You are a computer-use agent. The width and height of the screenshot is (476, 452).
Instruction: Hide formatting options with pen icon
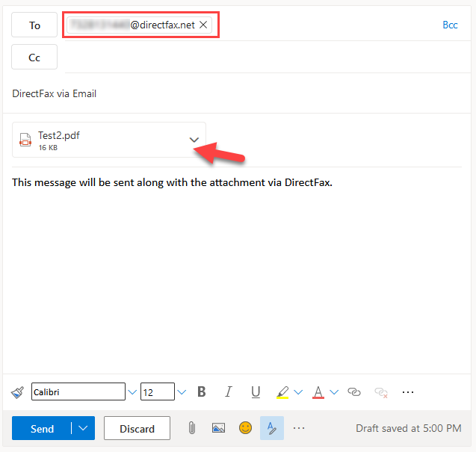pos(272,428)
